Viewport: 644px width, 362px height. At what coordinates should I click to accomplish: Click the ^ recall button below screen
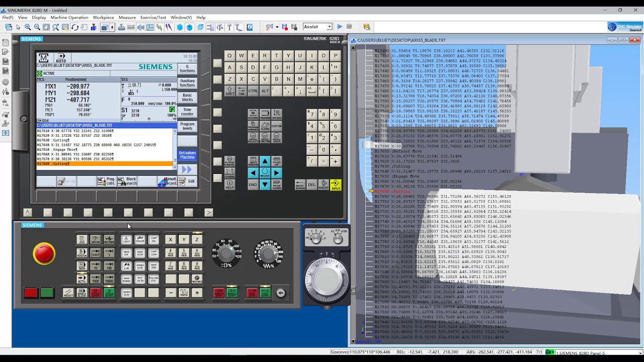point(27,212)
